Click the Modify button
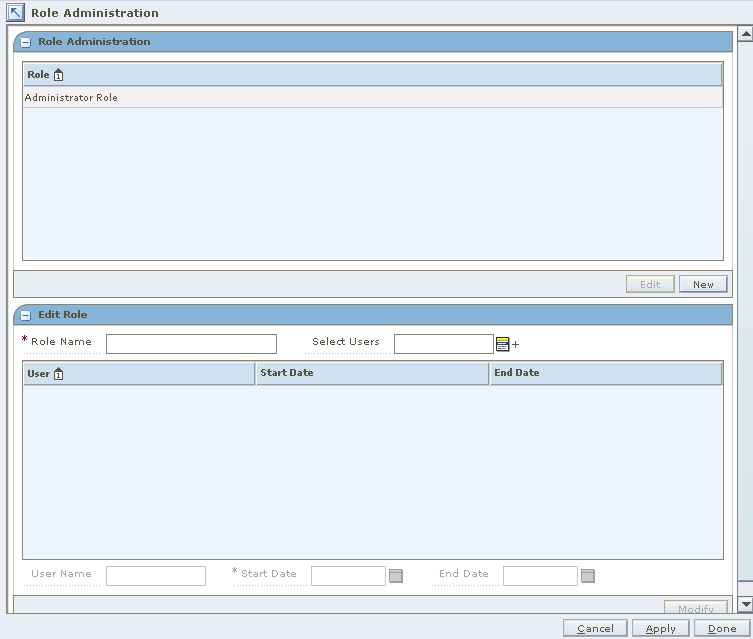The height and width of the screenshot is (639, 753). 696,607
